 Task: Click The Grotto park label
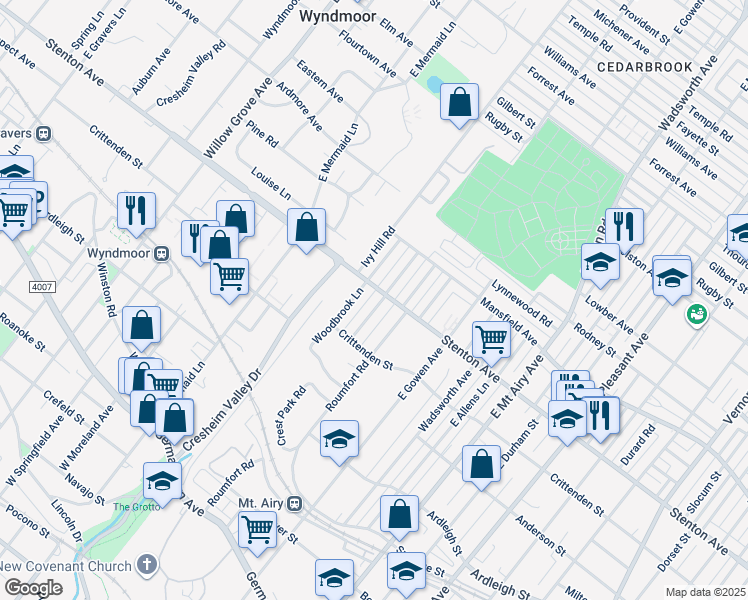(x=137, y=507)
